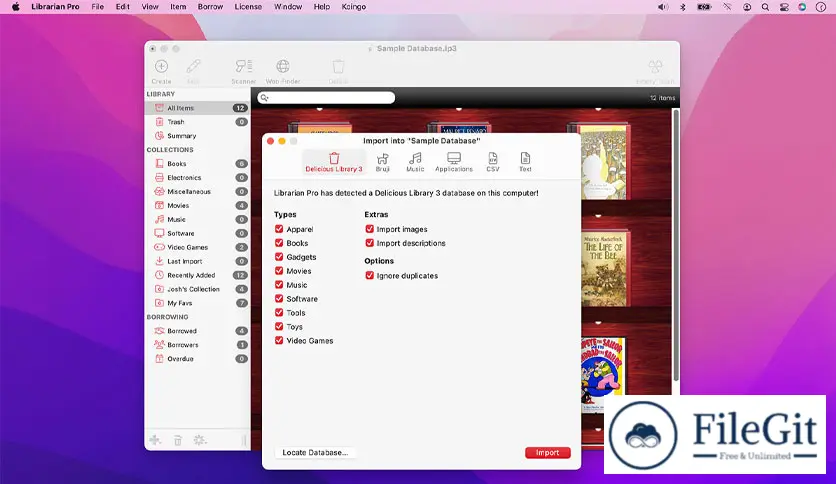Image resolution: width=836 pixels, height=484 pixels.
Task: Show Borrowed items list
Action: (x=197, y=330)
